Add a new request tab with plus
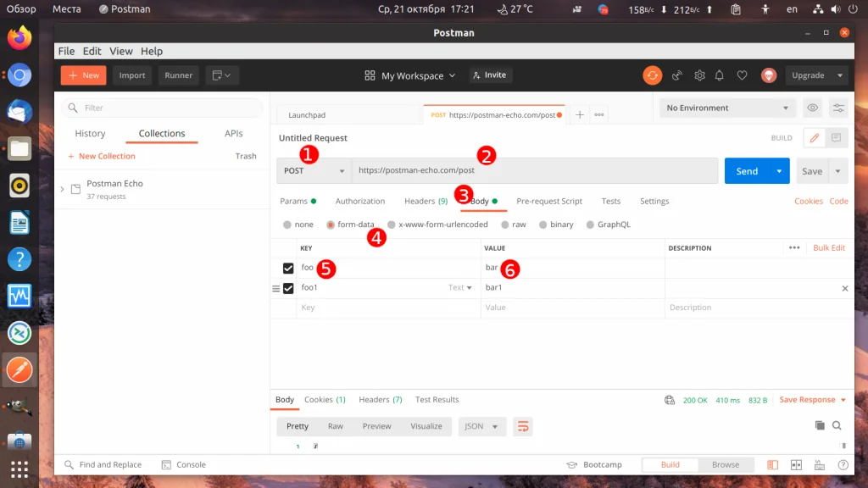This screenshot has width=868, height=488. (x=580, y=114)
